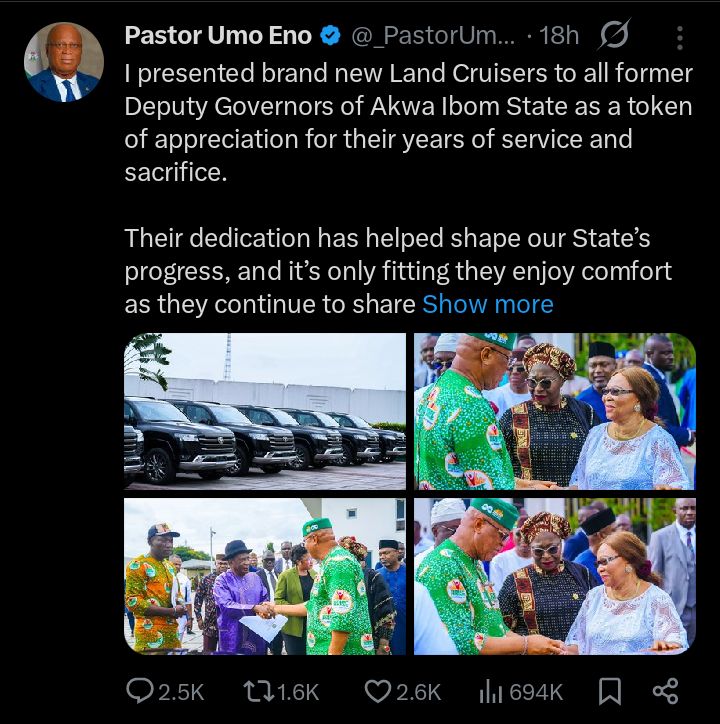Open Pastor Umo Eno's profile picture
The width and height of the screenshot is (720, 724).
pos(63,62)
